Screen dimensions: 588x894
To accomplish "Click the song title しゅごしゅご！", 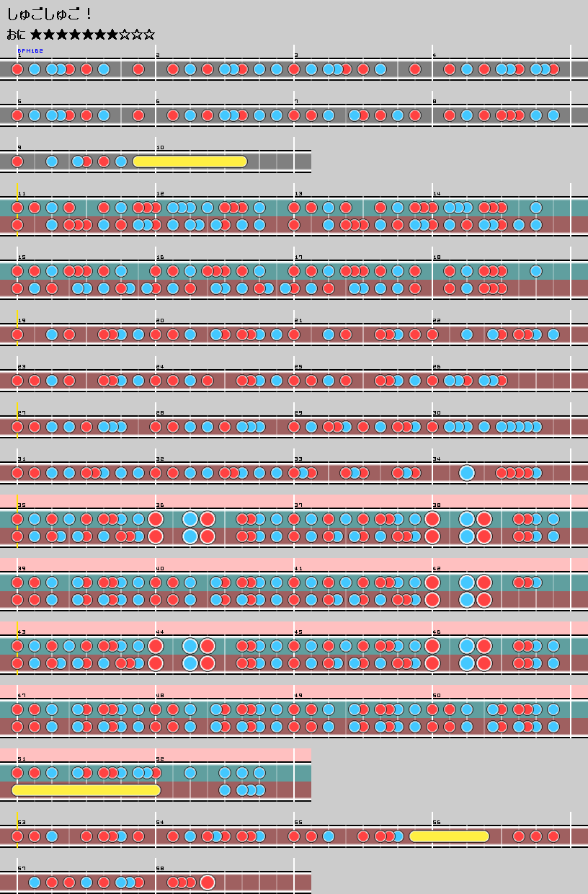I will pyautogui.click(x=49, y=14).
